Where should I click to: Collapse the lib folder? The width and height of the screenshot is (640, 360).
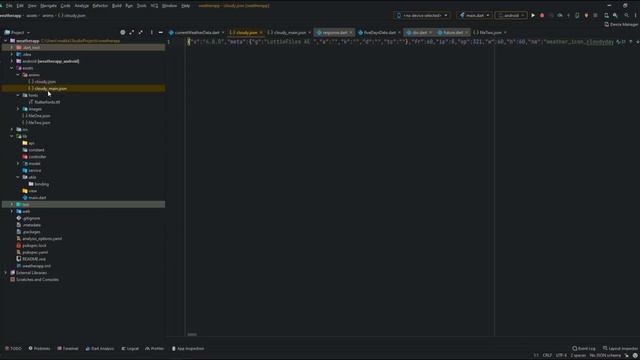pyautogui.click(x=12, y=136)
